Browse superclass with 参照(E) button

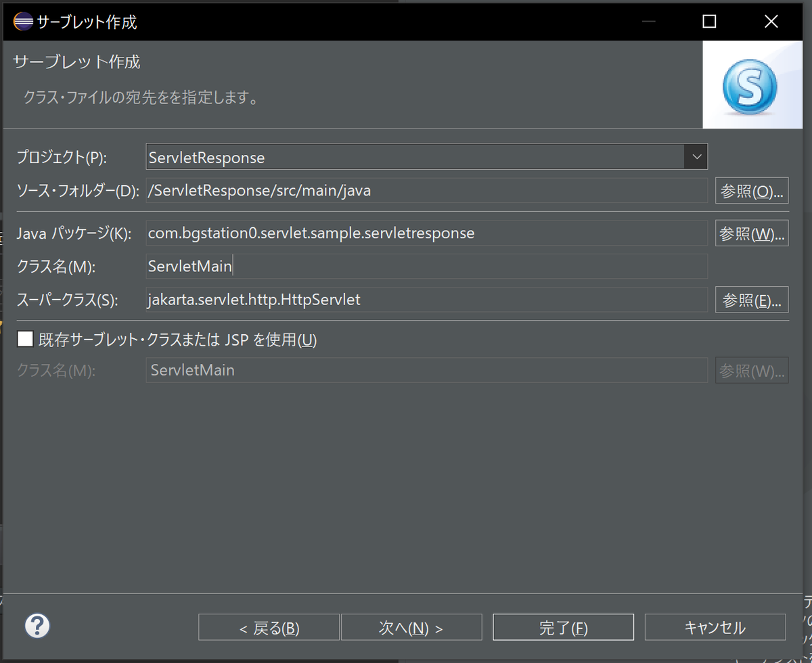click(752, 300)
